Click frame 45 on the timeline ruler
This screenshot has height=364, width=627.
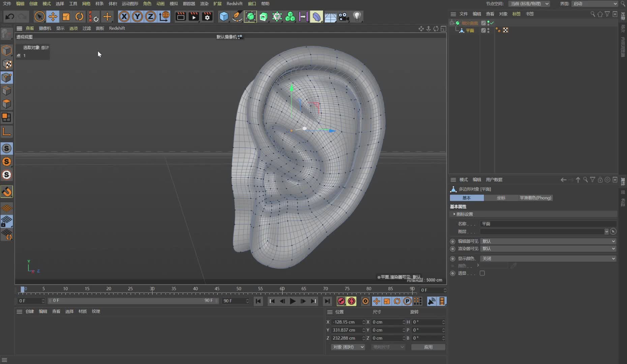point(217,289)
